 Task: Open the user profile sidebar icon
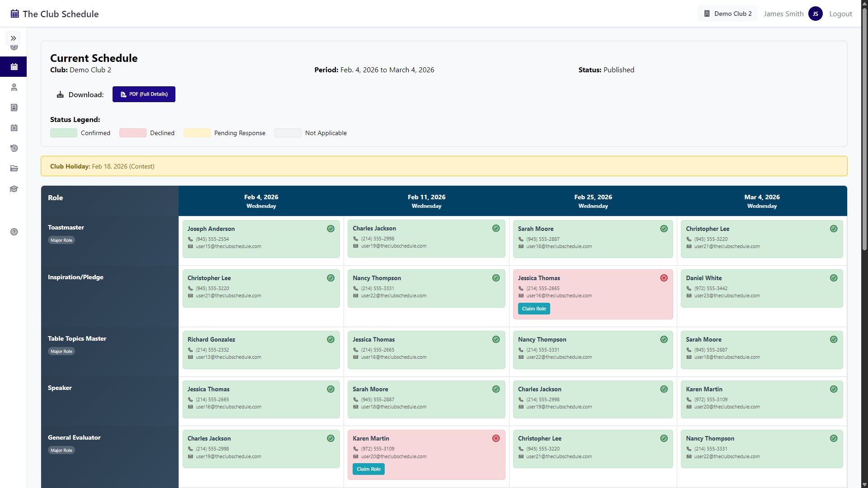[14, 87]
